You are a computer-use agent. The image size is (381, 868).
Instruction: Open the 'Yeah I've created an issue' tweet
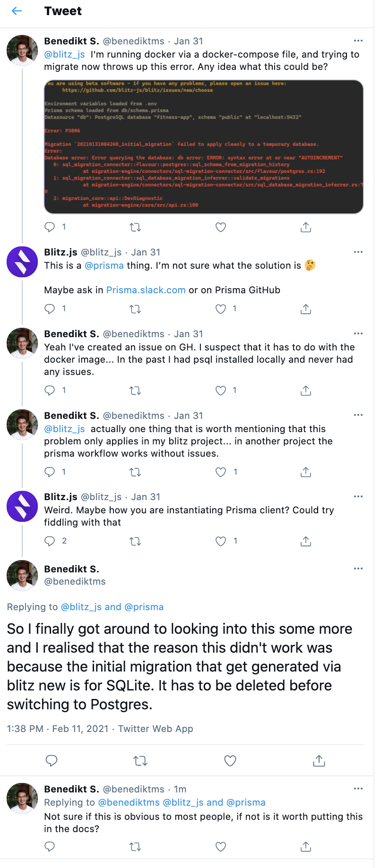pyautogui.click(x=199, y=359)
